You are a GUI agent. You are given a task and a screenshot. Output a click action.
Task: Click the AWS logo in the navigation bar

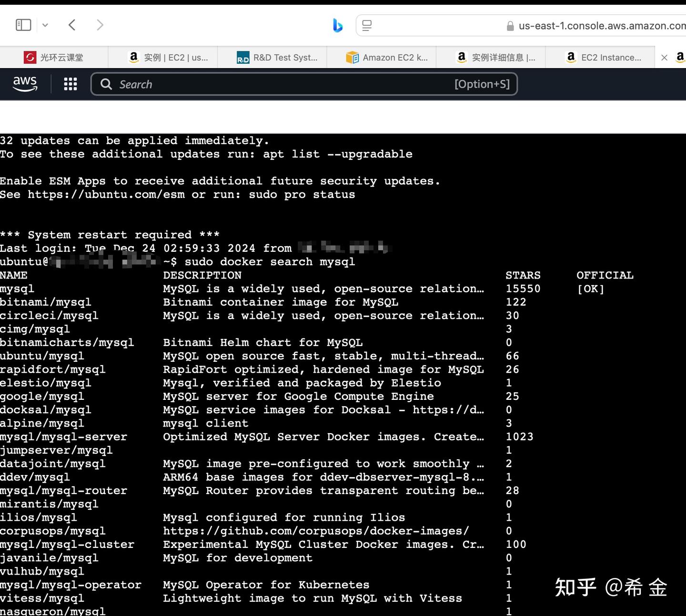[25, 84]
